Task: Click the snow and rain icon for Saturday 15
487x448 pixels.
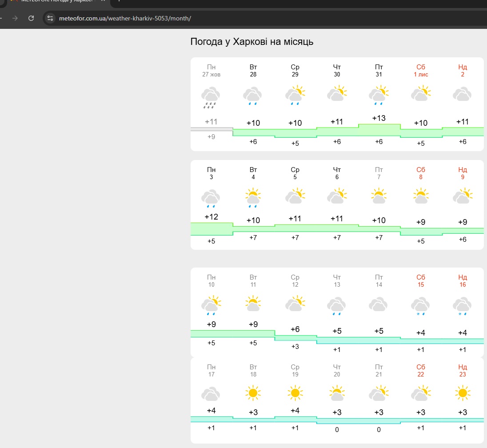Action: click(420, 307)
